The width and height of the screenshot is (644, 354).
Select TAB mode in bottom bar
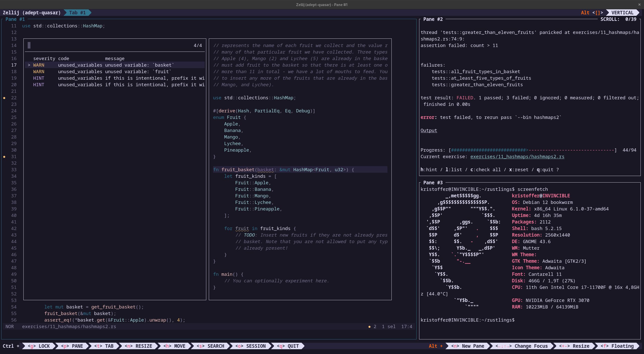(104, 346)
